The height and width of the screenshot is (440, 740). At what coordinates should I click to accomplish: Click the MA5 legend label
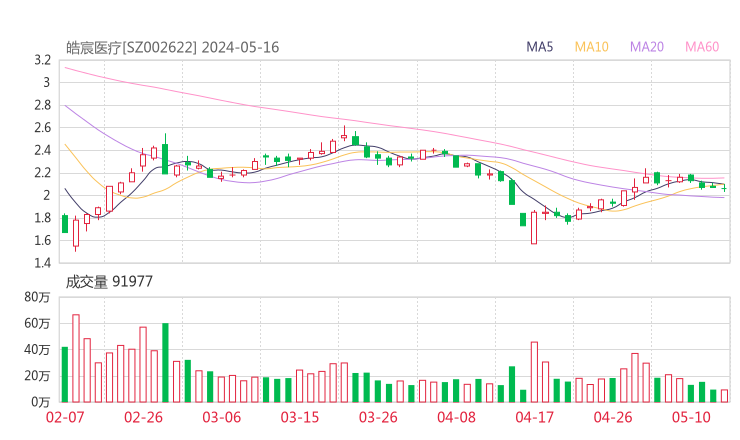(x=539, y=47)
